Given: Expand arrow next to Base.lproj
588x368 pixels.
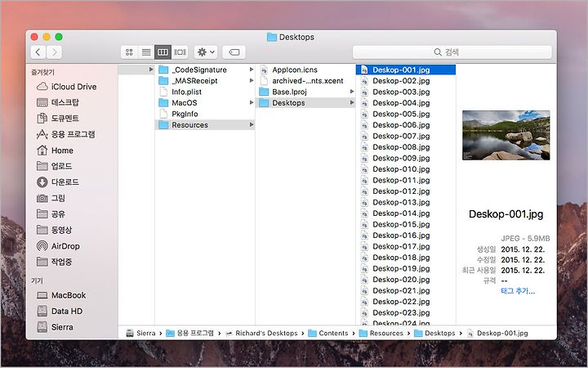Looking at the screenshot, I should (352, 92).
